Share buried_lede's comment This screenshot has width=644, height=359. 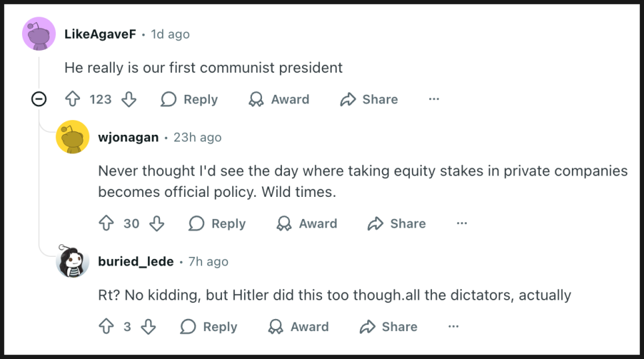(389, 327)
